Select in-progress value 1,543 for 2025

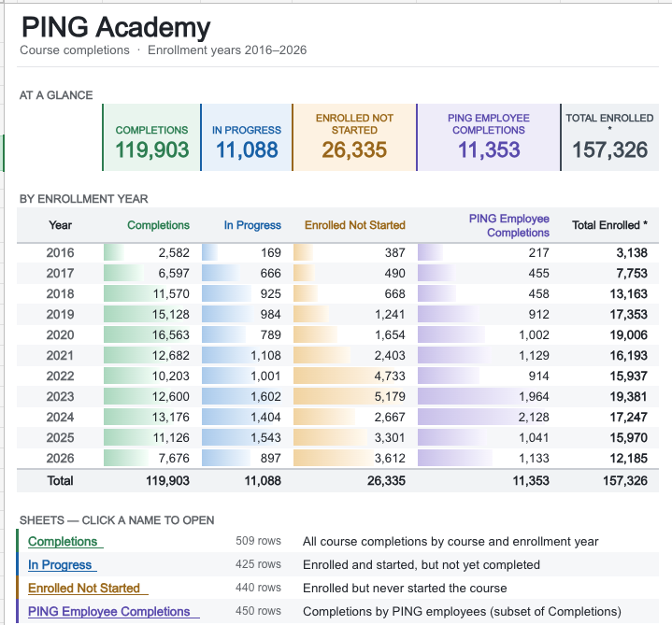(x=265, y=438)
